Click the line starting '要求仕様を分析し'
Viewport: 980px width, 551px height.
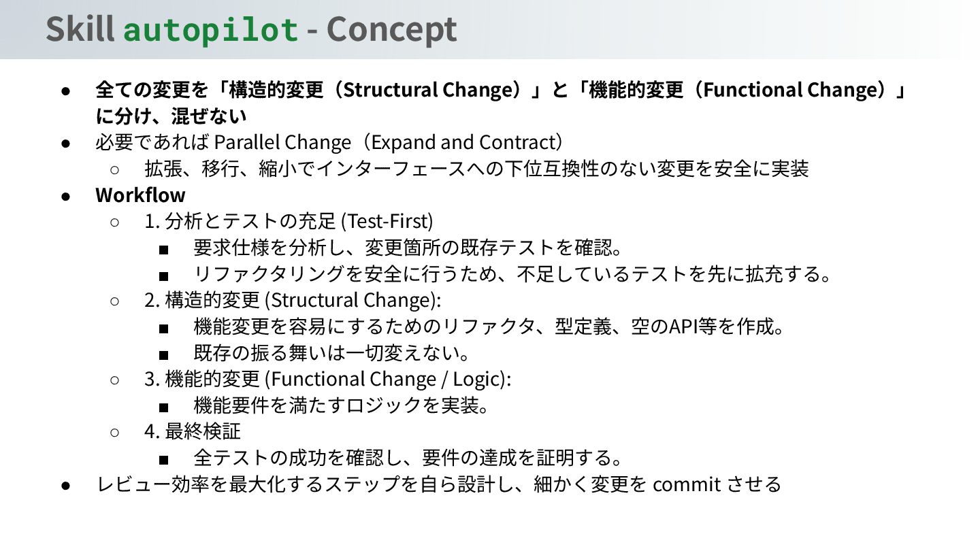(409, 248)
